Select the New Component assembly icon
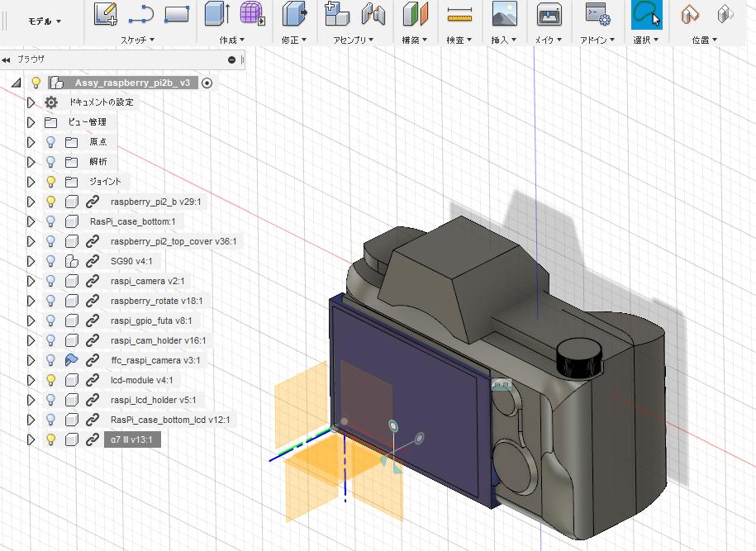The image size is (756, 551). 337,13
